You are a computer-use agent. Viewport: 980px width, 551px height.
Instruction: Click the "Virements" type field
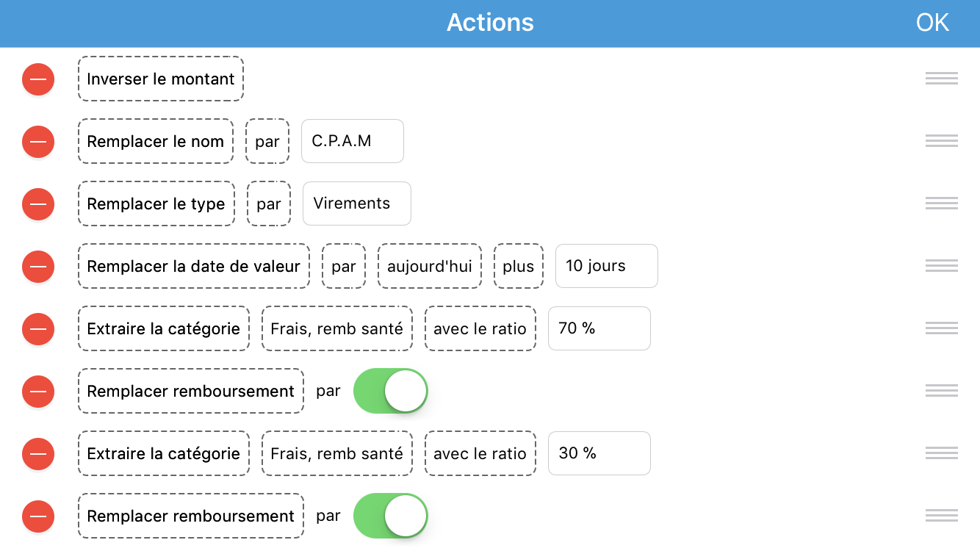[357, 204]
